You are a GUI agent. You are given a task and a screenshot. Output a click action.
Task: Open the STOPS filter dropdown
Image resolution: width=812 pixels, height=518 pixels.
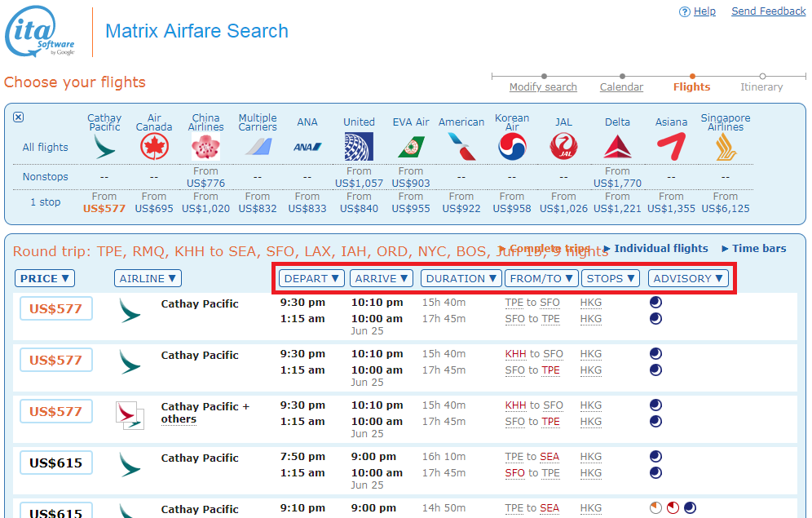611,278
